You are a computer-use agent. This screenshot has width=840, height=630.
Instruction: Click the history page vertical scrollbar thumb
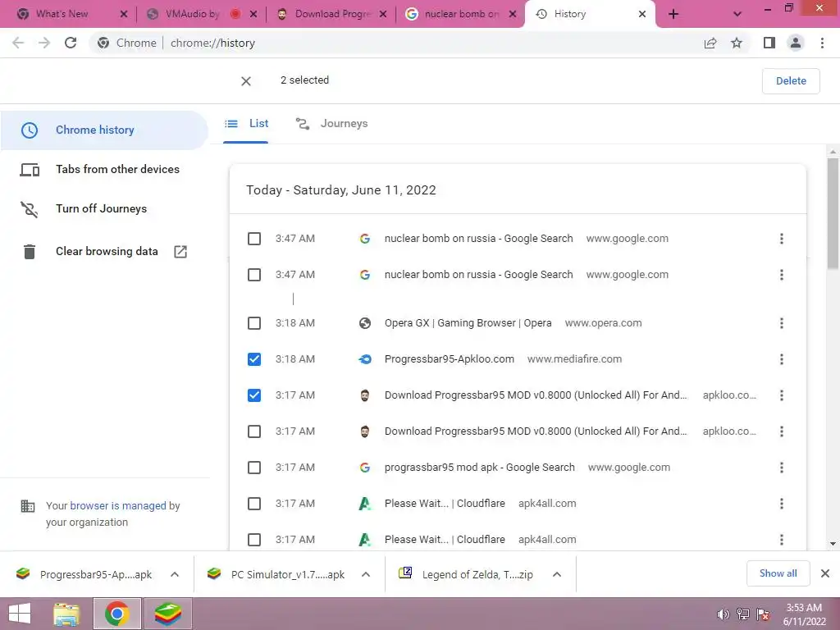click(x=833, y=213)
